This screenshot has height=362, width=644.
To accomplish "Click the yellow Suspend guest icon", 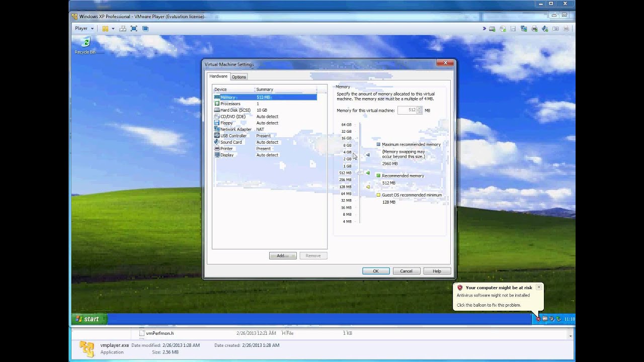I will (x=105, y=29).
